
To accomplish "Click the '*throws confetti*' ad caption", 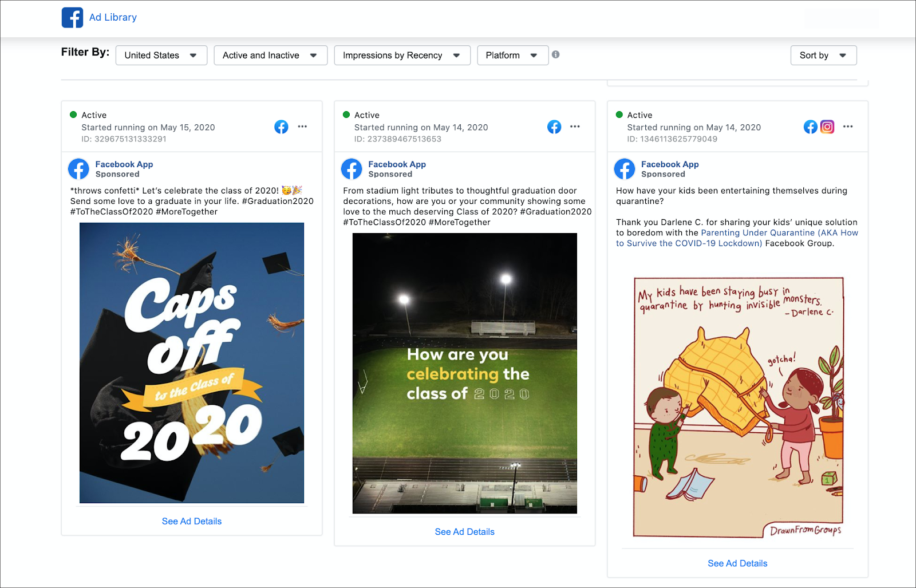I will (x=192, y=201).
